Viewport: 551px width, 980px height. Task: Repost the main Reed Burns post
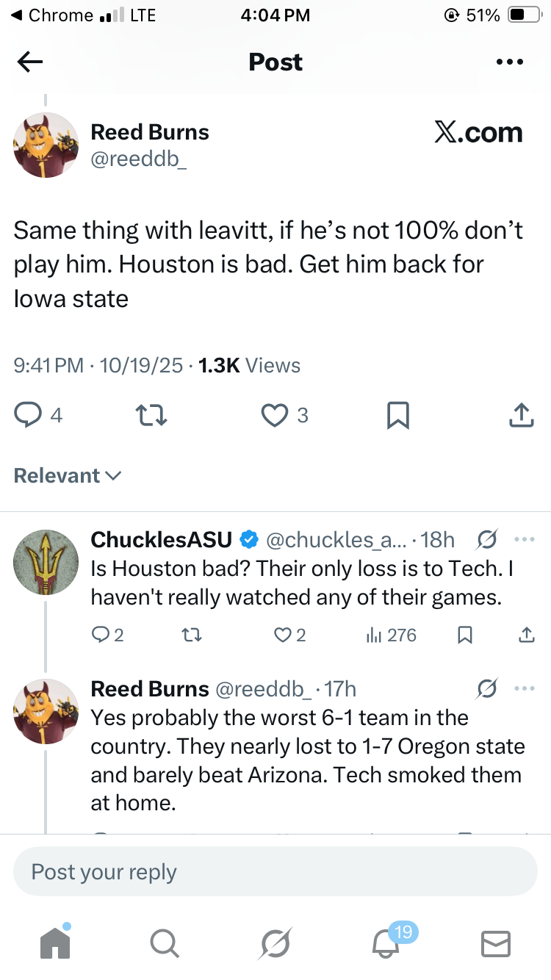point(153,416)
